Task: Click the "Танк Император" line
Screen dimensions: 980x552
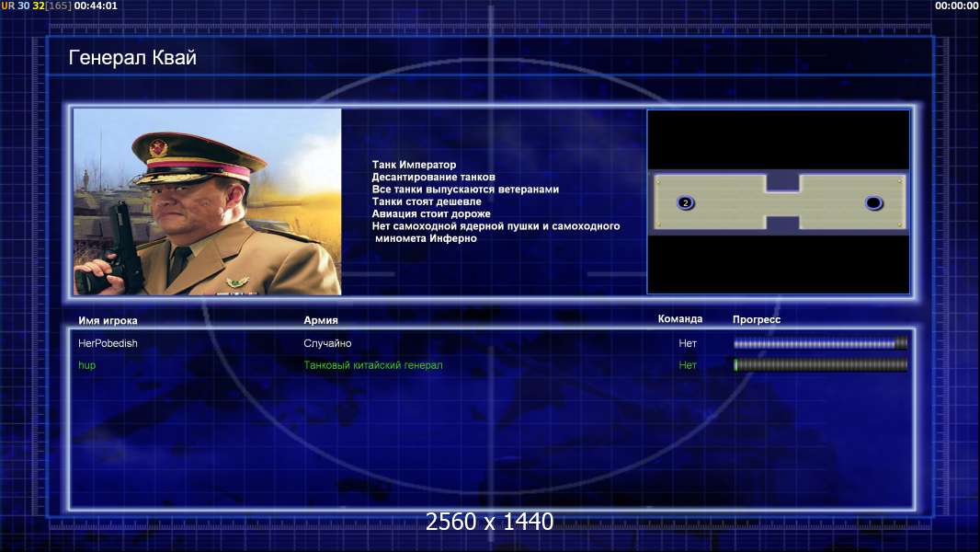Action: click(x=414, y=165)
